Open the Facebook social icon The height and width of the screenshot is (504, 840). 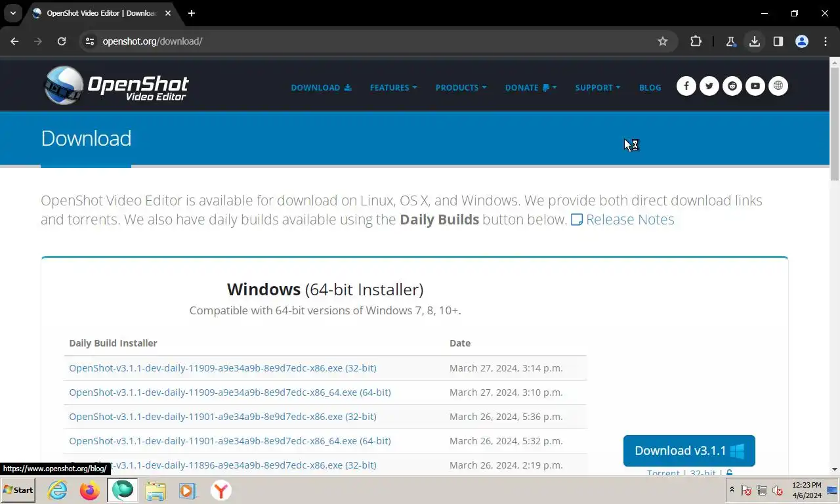tap(686, 86)
